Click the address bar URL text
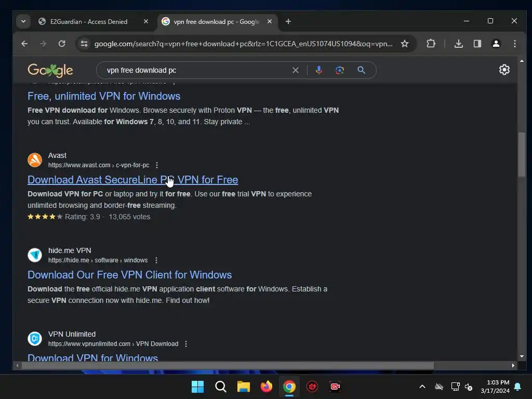Screen dimensions: 532x399 [x=243, y=44]
